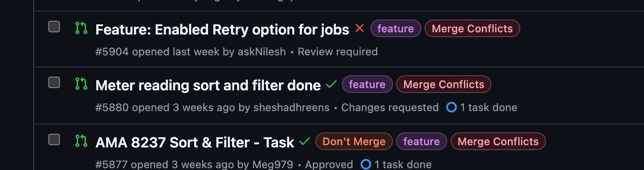Select checkbox for Meter reading sort PR

(54, 82)
